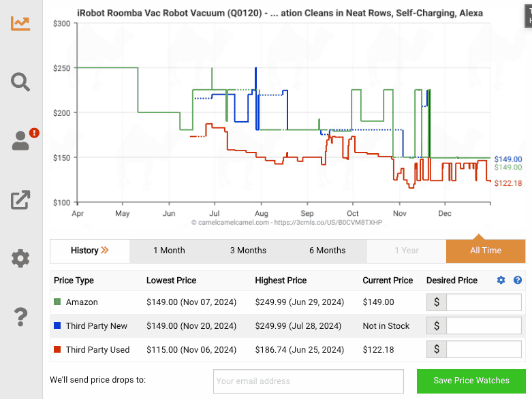The image size is (532, 399).
Task: Choose the 6 Months range tab
Action: tap(327, 251)
